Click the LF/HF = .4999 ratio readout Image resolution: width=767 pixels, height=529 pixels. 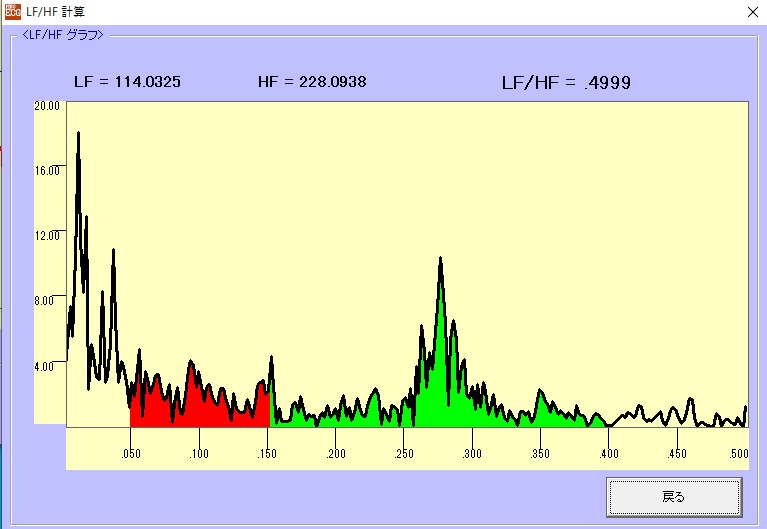click(566, 83)
